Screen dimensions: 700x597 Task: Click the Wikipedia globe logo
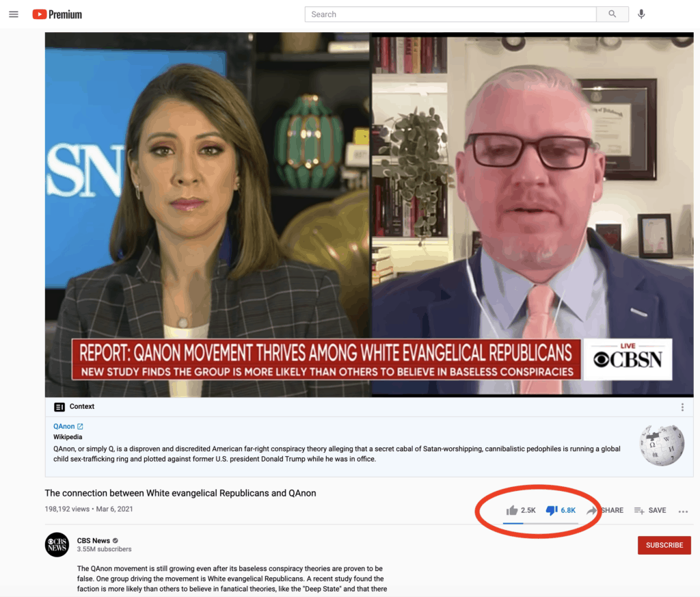(662, 445)
